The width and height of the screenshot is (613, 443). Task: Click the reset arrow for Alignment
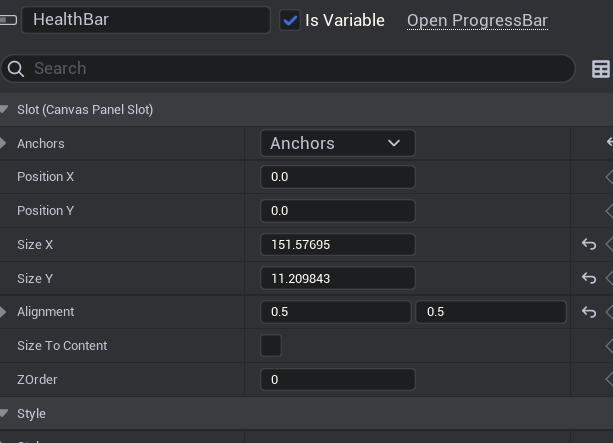coord(589,312)
